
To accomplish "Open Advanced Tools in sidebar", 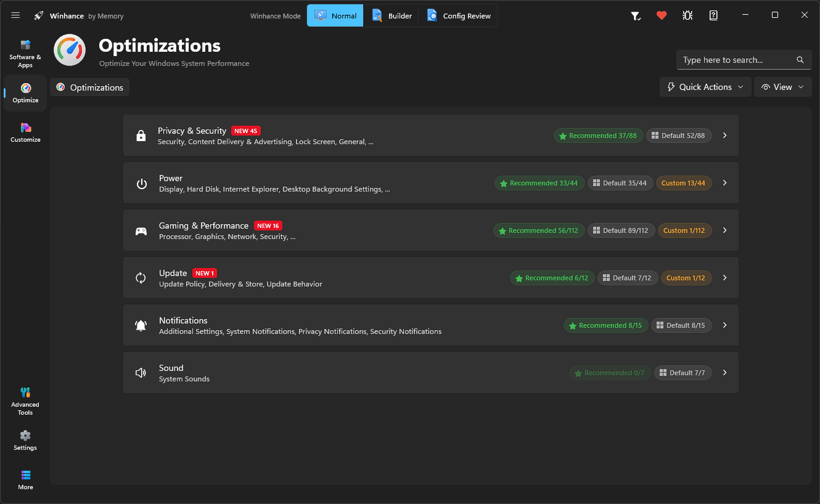I will coord(25,401).
